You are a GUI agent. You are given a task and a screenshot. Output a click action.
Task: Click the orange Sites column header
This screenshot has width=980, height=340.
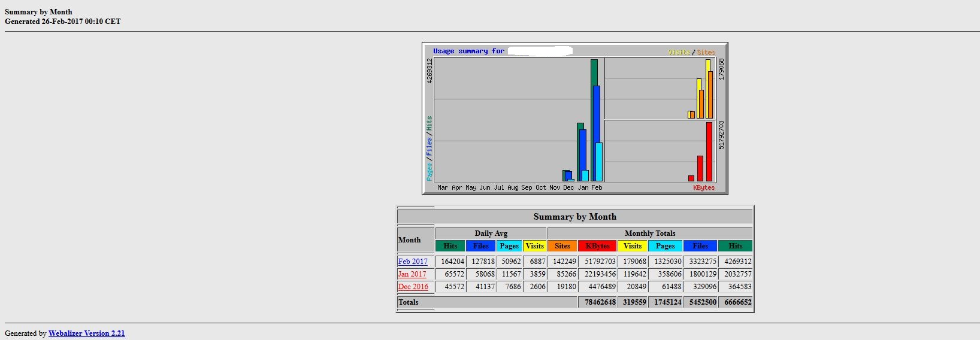pyautogui.click(x=562, y=246)
